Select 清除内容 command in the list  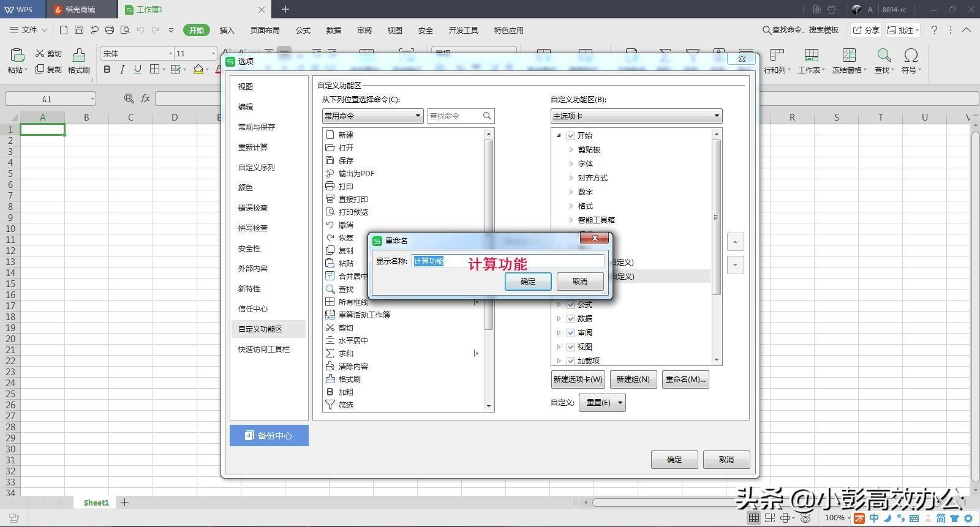point(353,366)
